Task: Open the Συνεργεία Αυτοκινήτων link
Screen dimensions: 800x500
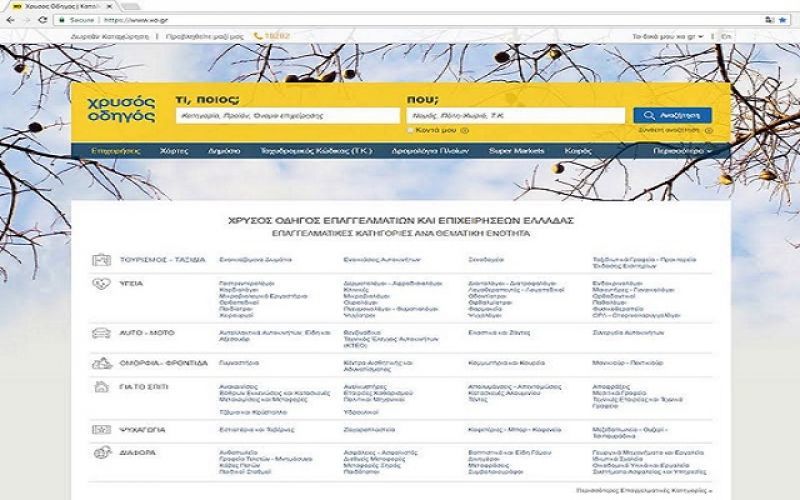Action: (x=628, y=333)
